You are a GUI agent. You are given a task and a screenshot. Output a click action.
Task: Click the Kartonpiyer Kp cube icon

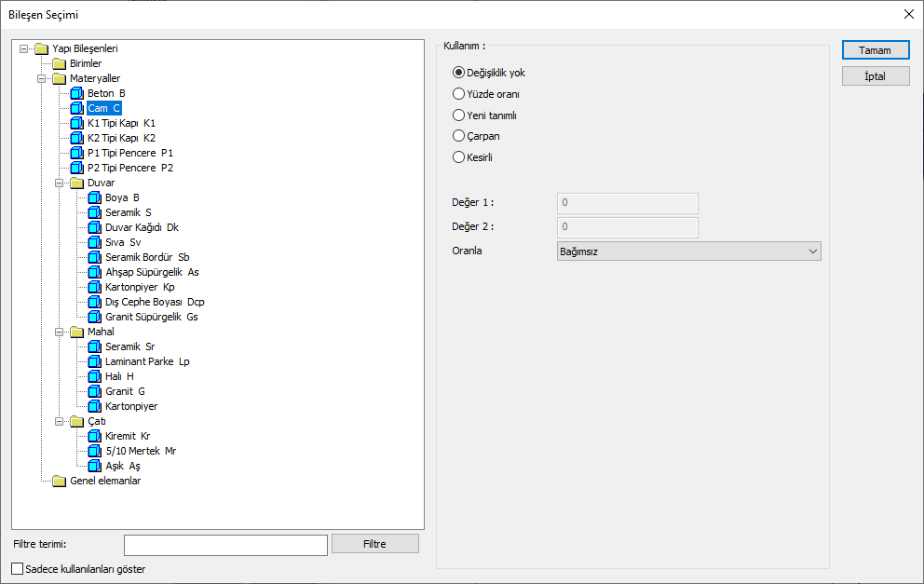(94, 287)
